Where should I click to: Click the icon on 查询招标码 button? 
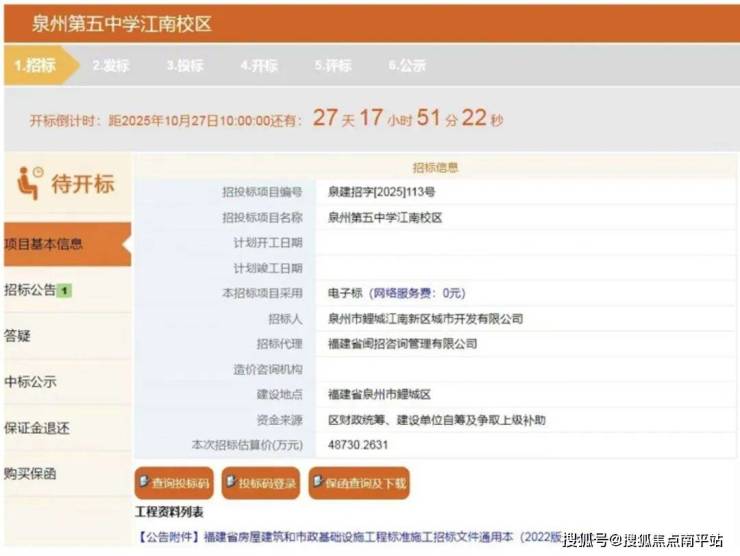tap(146, 483)
